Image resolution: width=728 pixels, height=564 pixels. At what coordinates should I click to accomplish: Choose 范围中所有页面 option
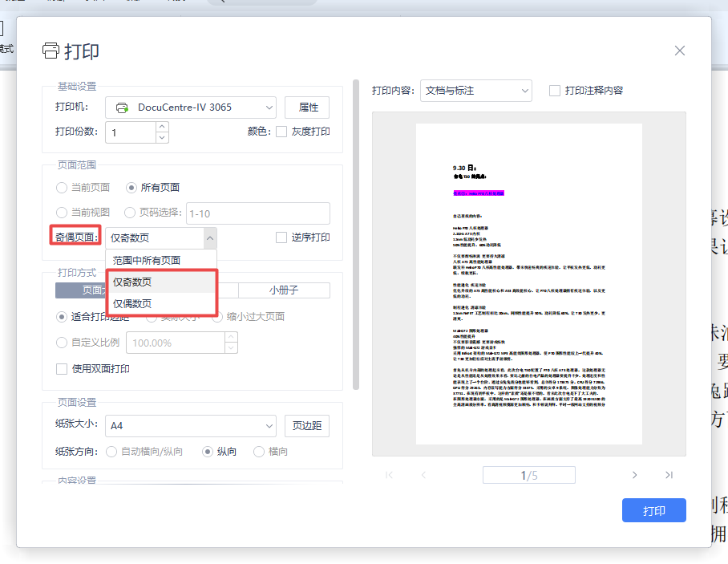[x=147, y=260]
